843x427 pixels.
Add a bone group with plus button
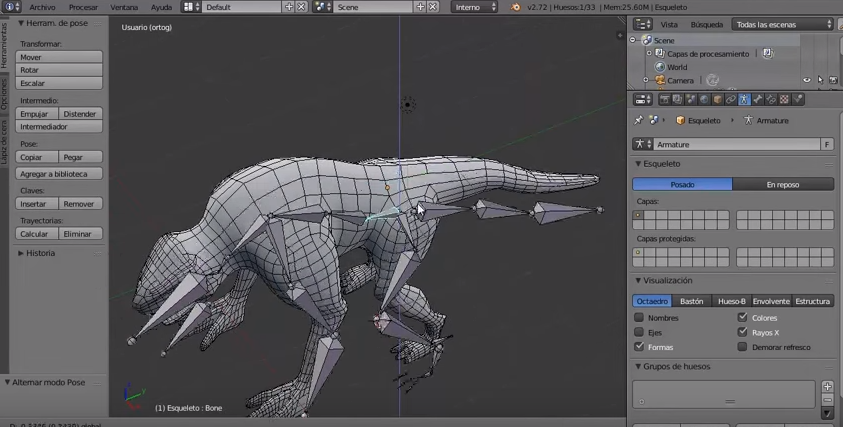point(827,386)
